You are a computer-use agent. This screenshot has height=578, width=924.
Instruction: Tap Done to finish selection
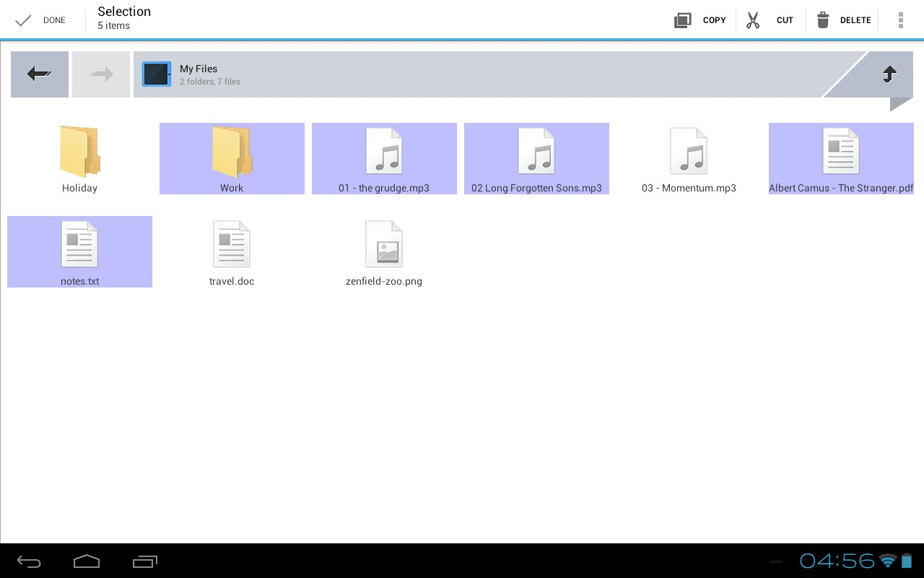pos(41,20)
